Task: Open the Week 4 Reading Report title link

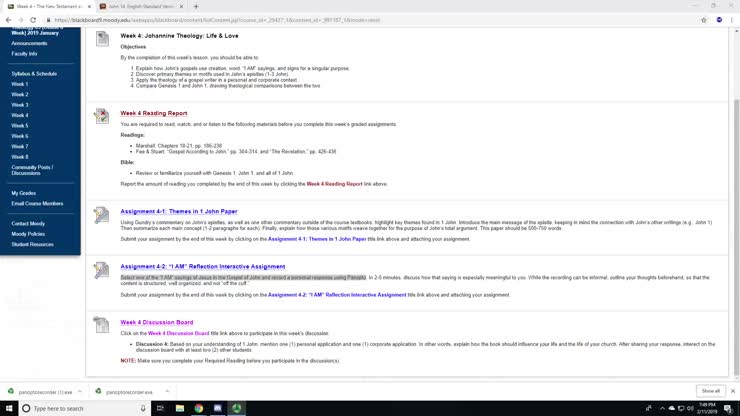Action: click(x=153, y=113)
